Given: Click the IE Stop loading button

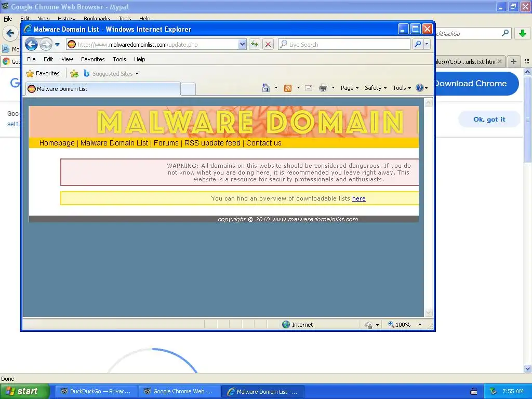Looking at the screenshot, I should [x=268, y=45].
